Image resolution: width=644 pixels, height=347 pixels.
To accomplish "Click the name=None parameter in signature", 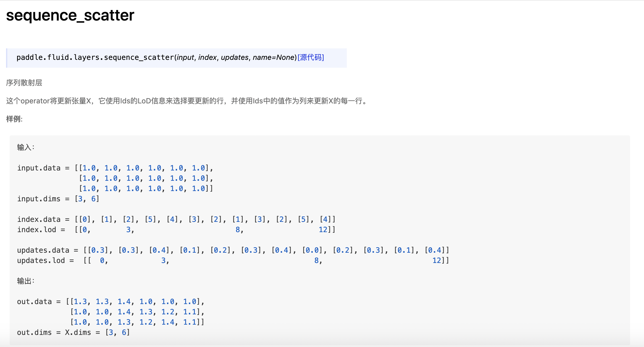I will pos(274,57).
